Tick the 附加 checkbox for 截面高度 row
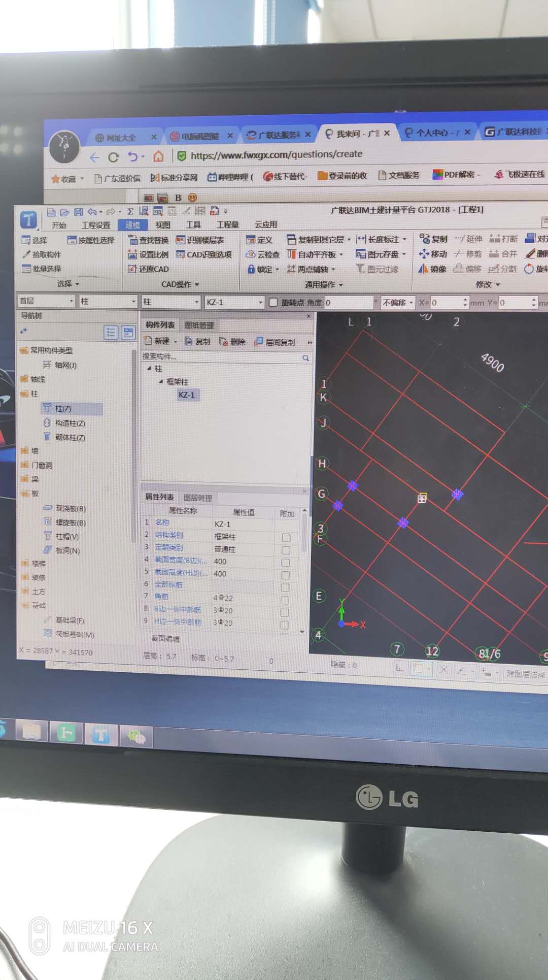The height and width of the screenshot is (980, 548). point(285,575)
